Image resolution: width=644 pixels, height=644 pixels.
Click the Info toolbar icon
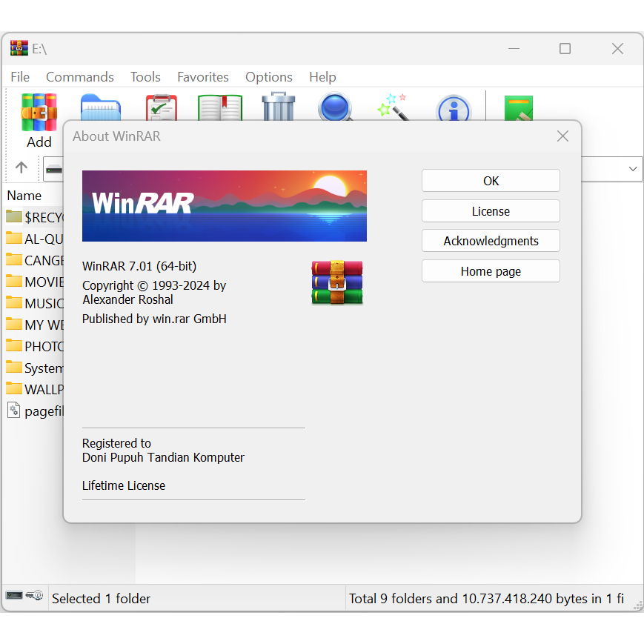pos(454,108)
